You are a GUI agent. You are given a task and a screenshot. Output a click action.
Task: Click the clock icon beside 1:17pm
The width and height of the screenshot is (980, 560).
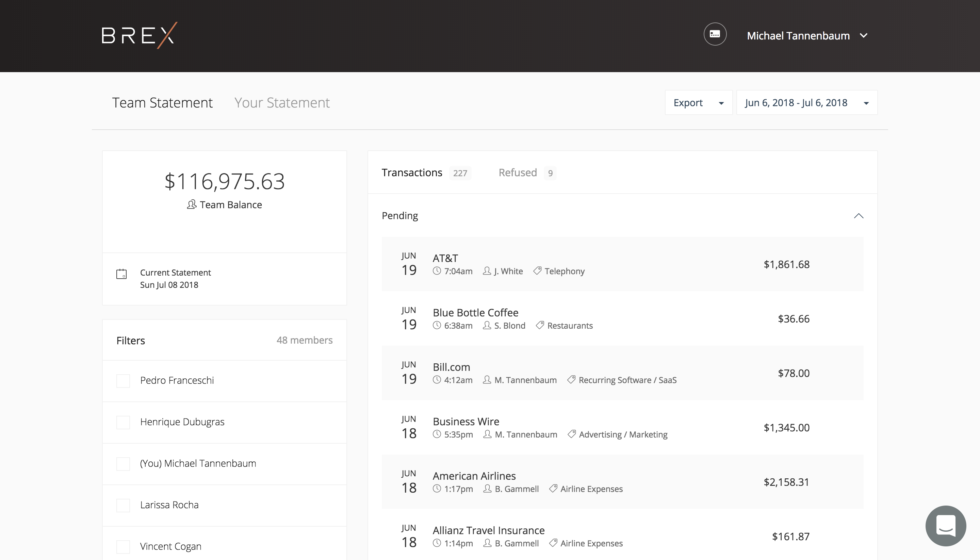point(437,489)
